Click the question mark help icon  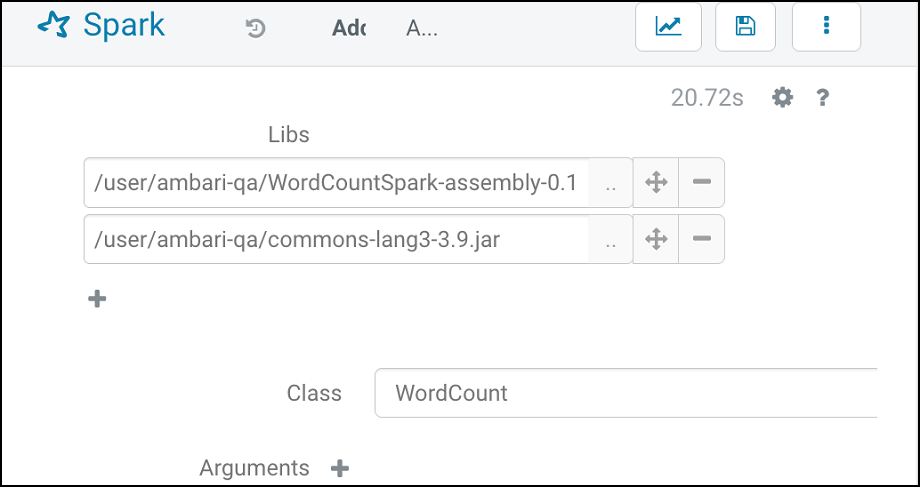tap(823, 98)
